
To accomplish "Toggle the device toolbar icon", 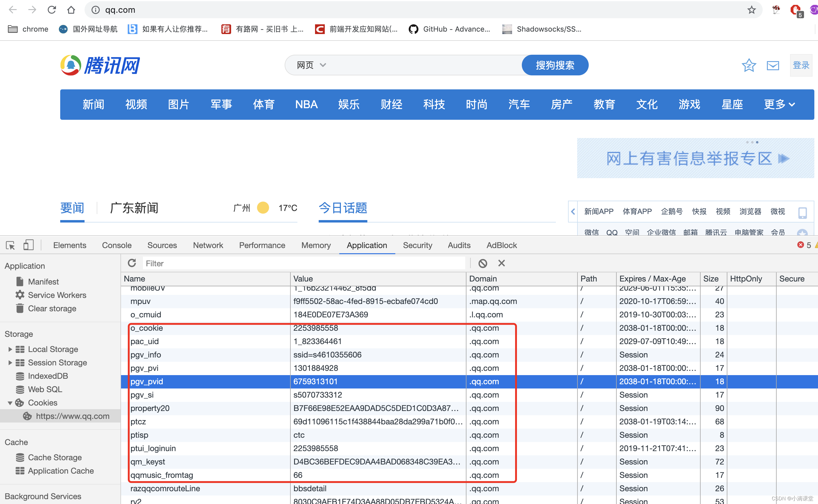I will (28, 245).
